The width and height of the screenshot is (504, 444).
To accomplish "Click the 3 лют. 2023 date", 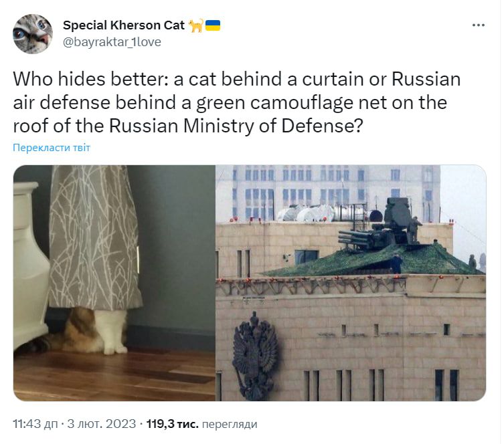I will 102,424.
